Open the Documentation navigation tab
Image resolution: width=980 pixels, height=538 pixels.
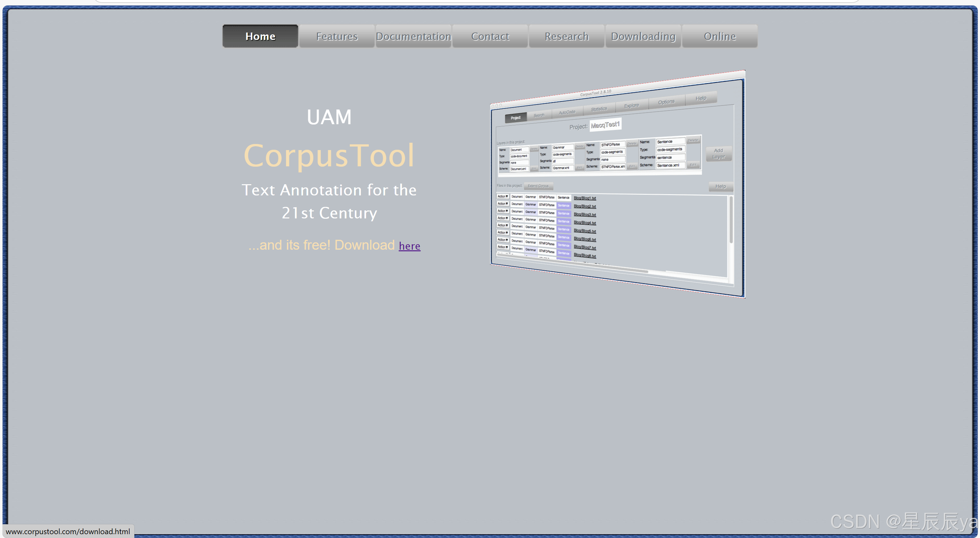(x=413, y=36)
